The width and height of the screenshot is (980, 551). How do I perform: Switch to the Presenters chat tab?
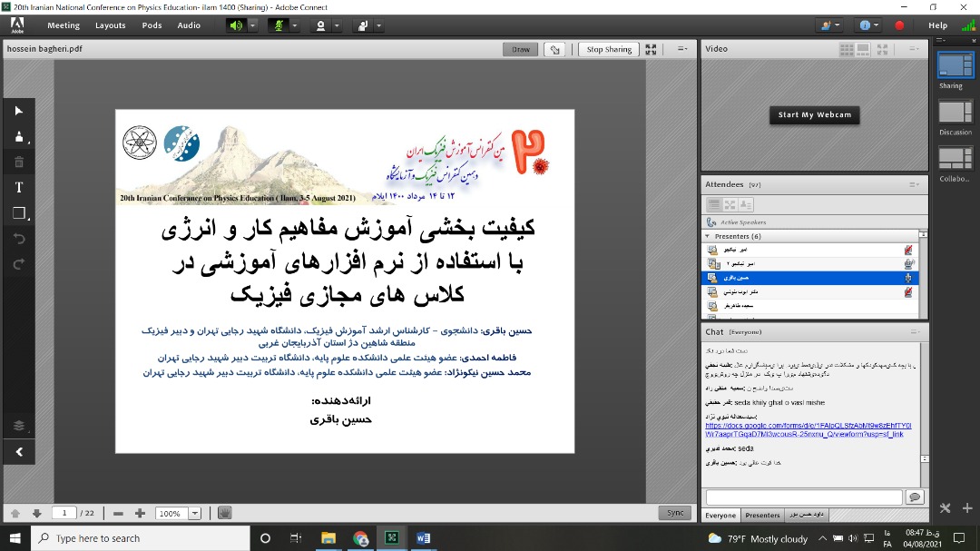click(x=762, y=516)
